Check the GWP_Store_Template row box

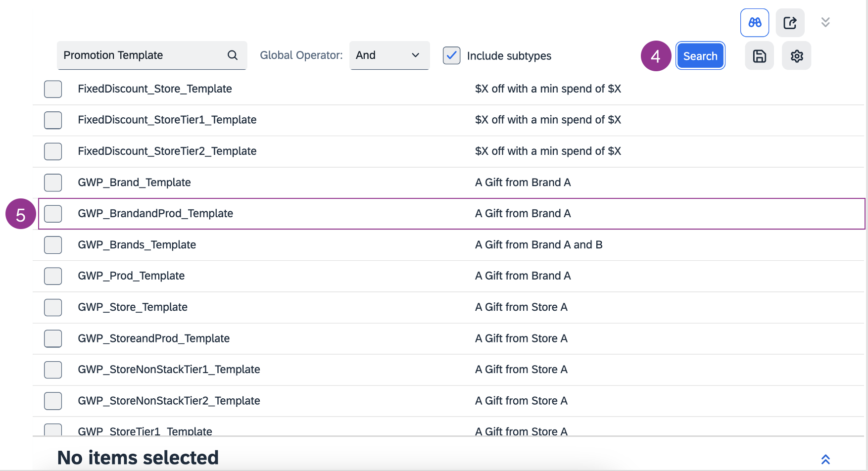point(53,307)
